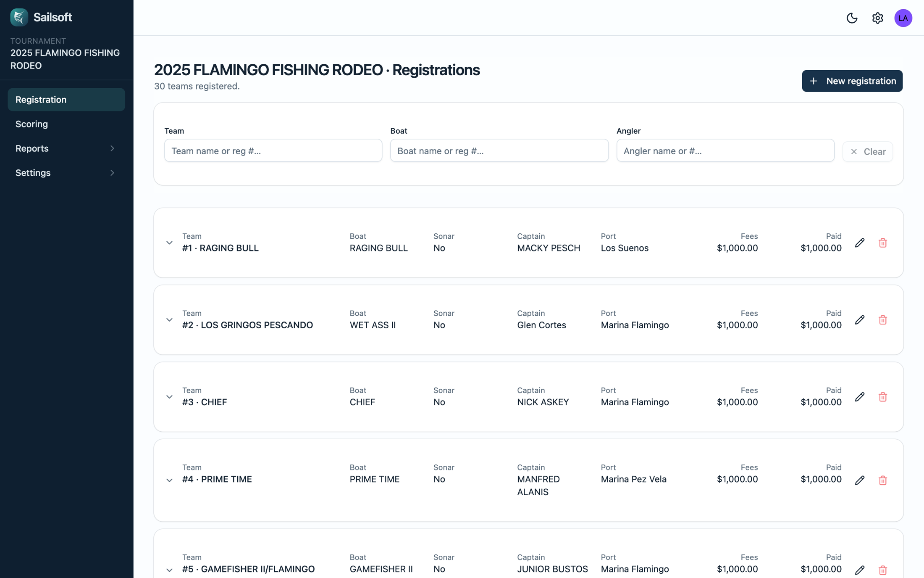Click captain name Glen Cortes

coord(541,325)
